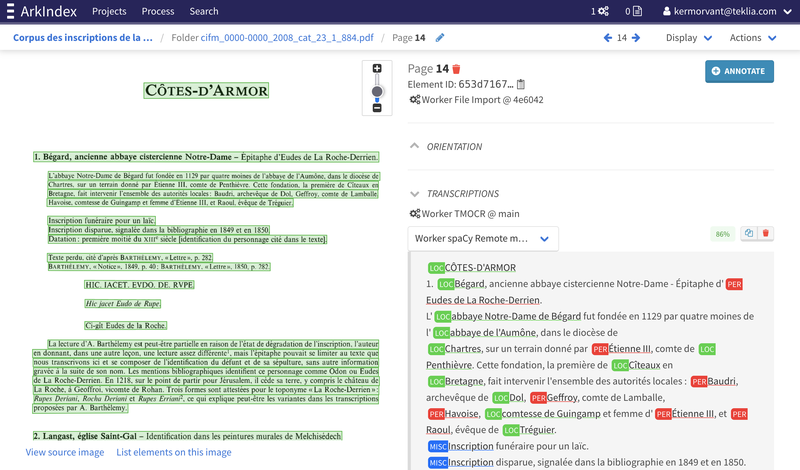Edit page name with pencil icon
The height and width of the screenshot is (470, 800).
pyautogui.click(x=440, y=38)
